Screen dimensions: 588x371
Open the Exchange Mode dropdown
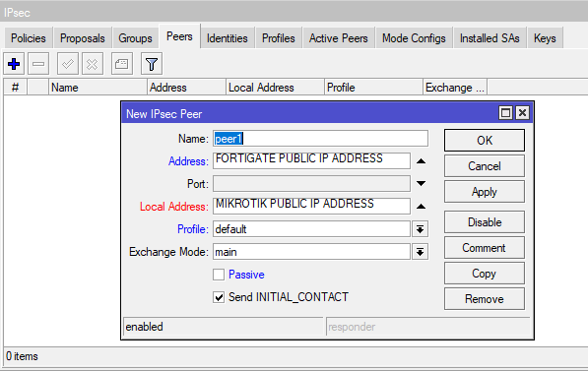420,252
